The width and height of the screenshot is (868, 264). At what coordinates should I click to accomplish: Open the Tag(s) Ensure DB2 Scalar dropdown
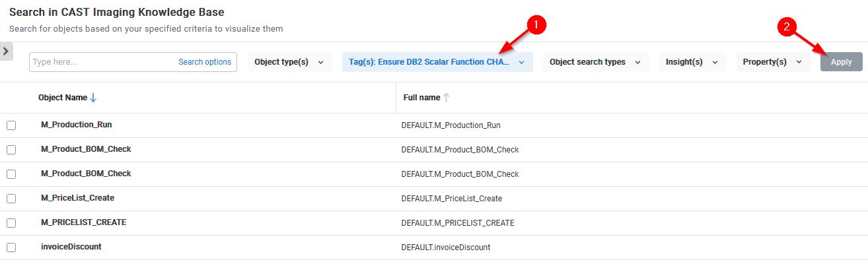pos(429,62)
